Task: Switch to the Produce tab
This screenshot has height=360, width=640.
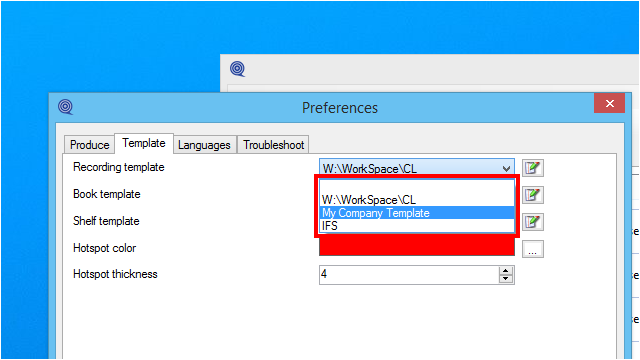Action: (x=89, y=145)
